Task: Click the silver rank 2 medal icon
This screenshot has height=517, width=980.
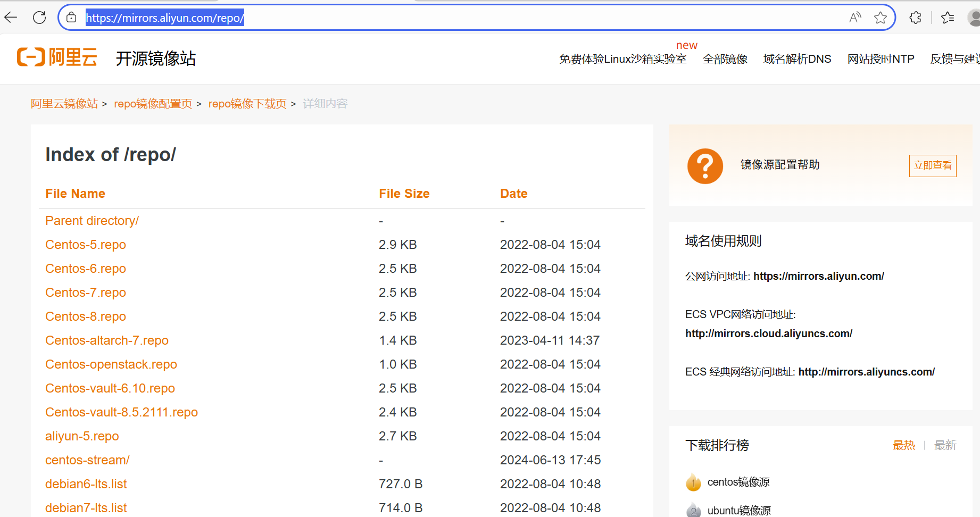Action: [693, 510]
